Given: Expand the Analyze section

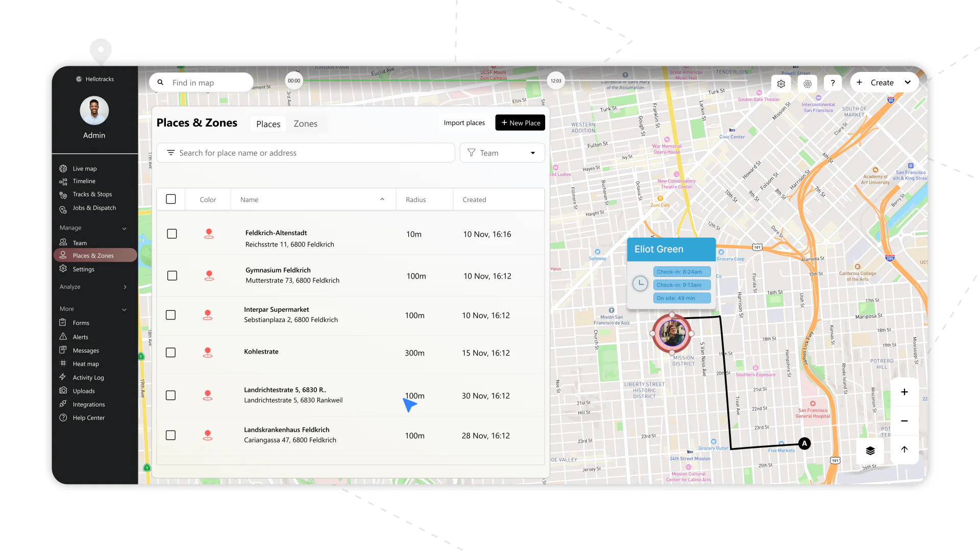Looking at the screenshot, I should pos(125,287).
